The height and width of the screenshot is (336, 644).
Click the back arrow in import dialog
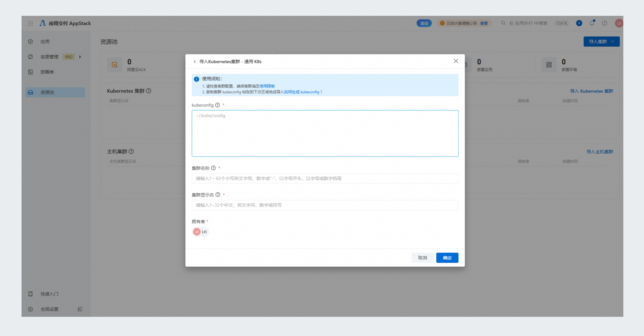click(x=195, y=62)
